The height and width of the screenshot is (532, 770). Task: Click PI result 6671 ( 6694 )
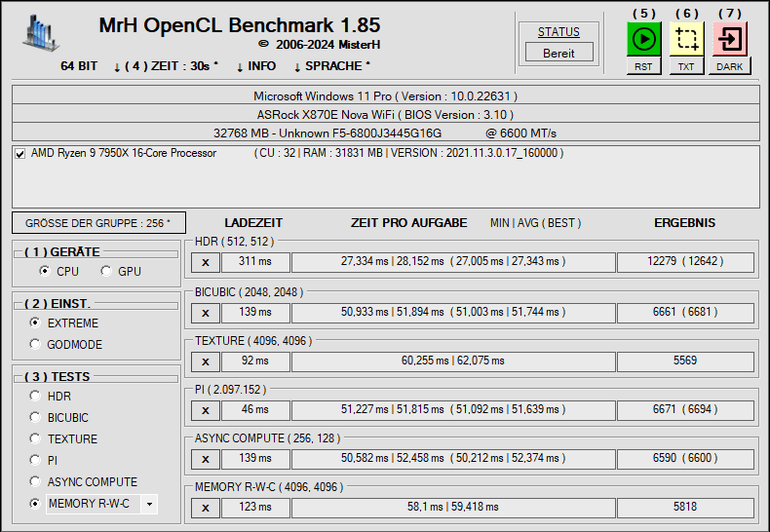(685, 409)
